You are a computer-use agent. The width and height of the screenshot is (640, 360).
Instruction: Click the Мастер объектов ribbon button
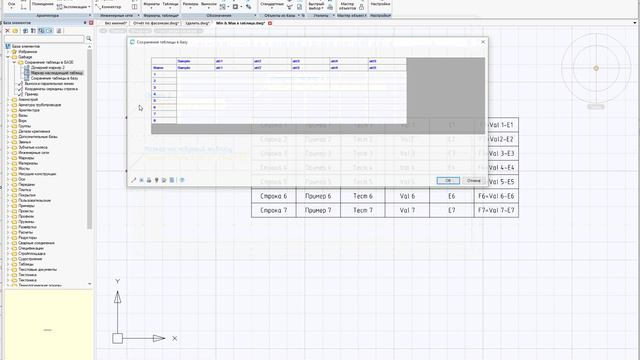point(347,5)
